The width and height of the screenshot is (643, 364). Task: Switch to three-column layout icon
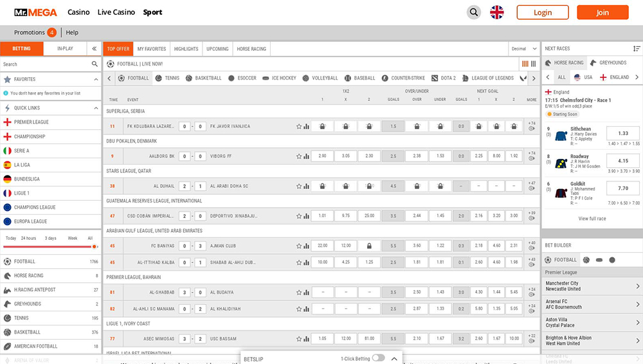pyautogui.click(x=534, y=64)
